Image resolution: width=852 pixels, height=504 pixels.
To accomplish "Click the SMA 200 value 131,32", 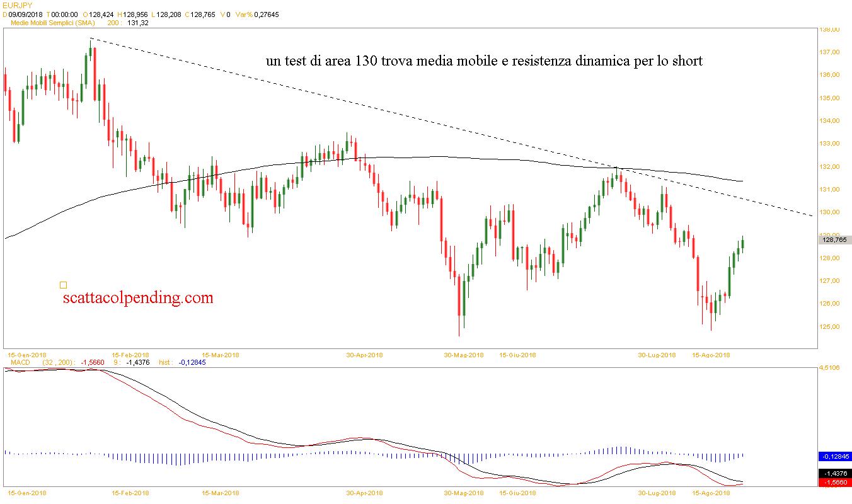I will click(x=137, y=23).
